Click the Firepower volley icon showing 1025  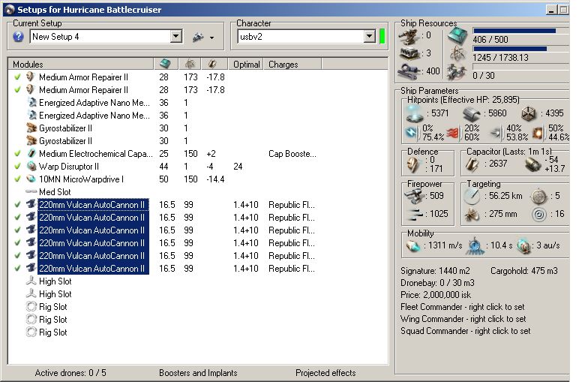(x=415, y=215)
